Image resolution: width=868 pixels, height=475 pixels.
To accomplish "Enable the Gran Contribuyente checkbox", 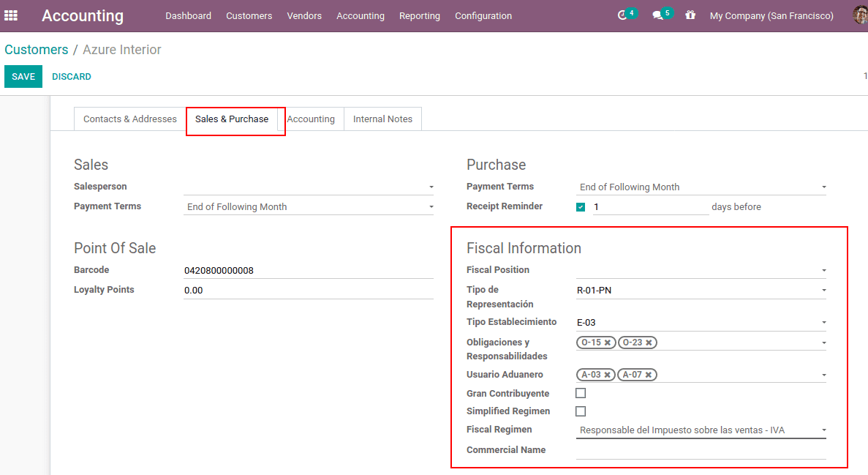I will click(581, 393).
